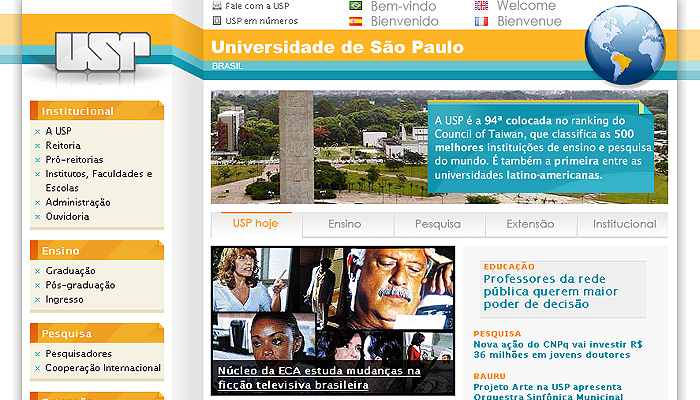This screenshot has width=700, height=400.
Task: Click the Brazilian flag icon
Action: [x=355, y=5]
